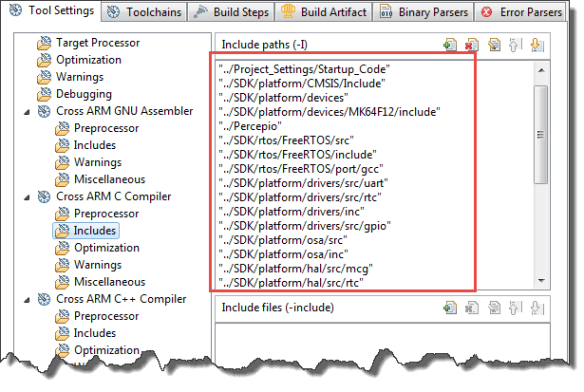Collapse the Cross ARM C Compiler node

(27, 197)
